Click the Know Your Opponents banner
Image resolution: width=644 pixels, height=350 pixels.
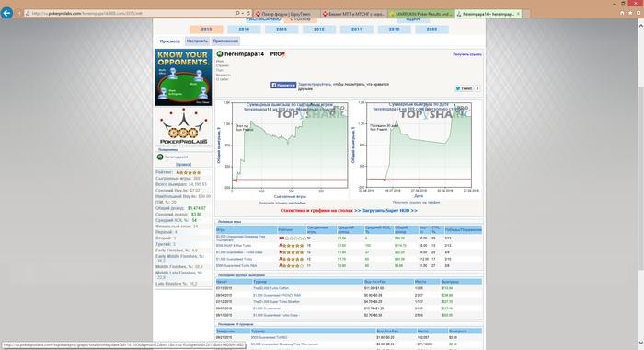[x=184, y=77]
